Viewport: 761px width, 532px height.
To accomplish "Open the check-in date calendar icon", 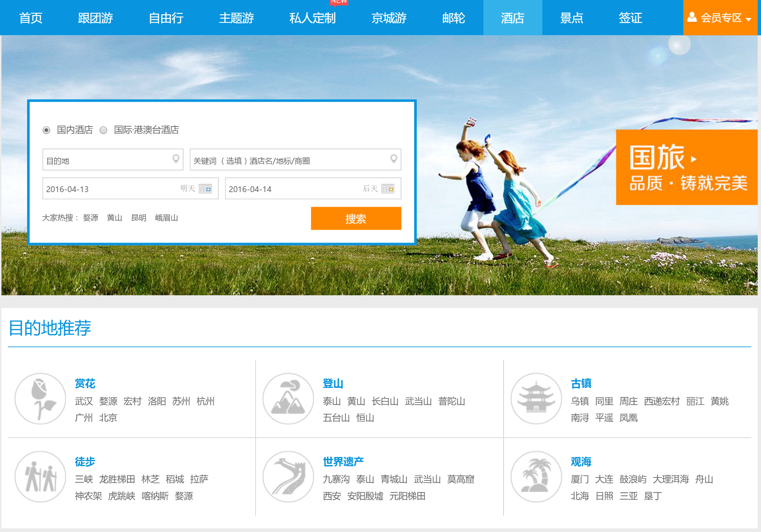I will [205, 188].
